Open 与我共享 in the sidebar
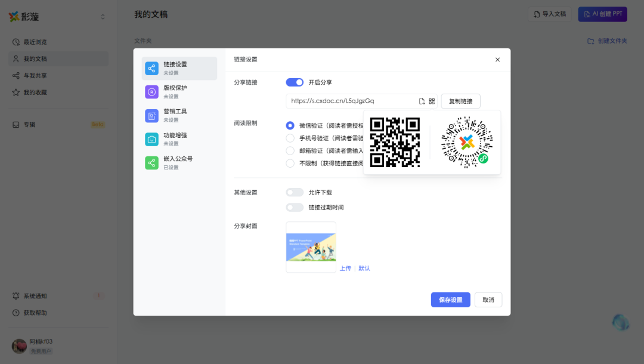644x364 pixels. pos(58,76)
